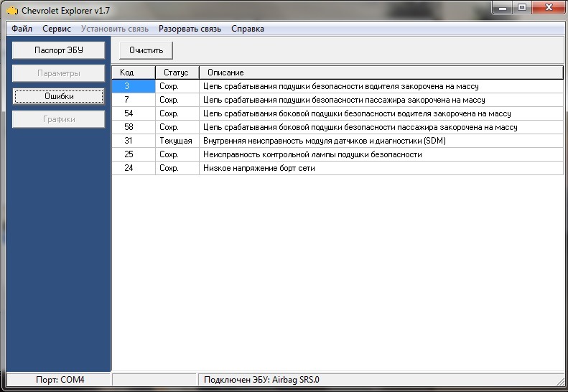This screenshot has width=568, height=392.
Task: Click the Параметры button
Action: point(59,73)
